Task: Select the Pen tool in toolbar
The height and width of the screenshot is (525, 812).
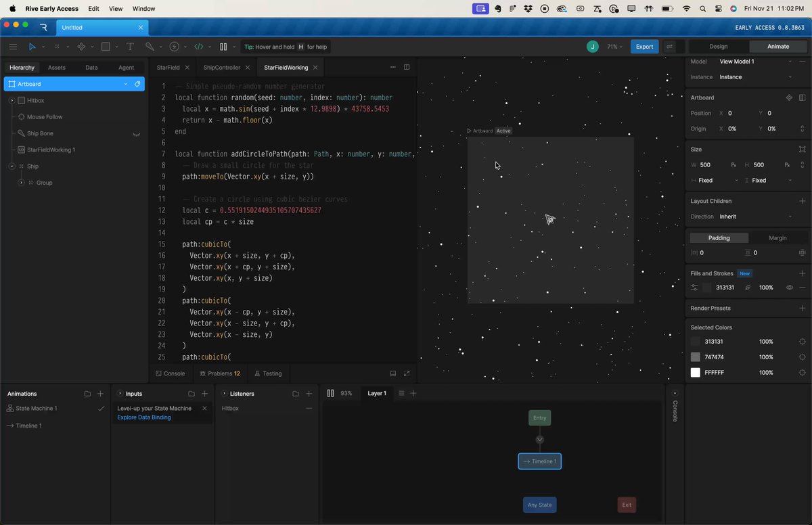Action: point(150,47)
